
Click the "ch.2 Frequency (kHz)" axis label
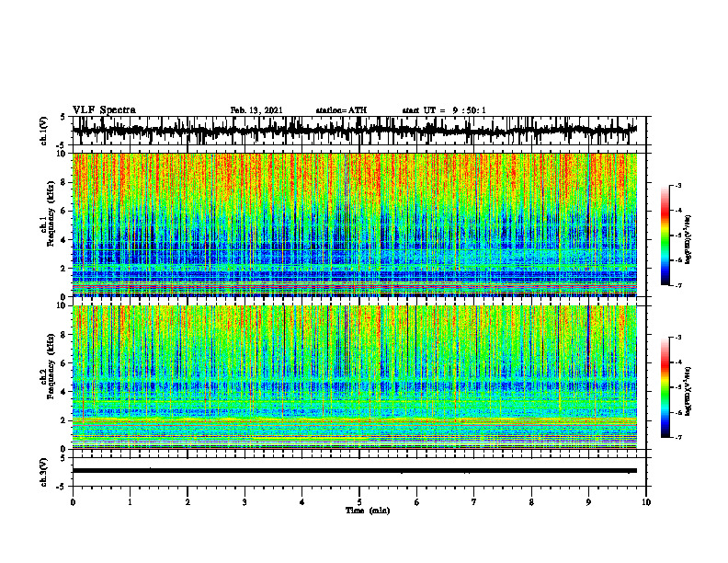[x=47, y=366]
